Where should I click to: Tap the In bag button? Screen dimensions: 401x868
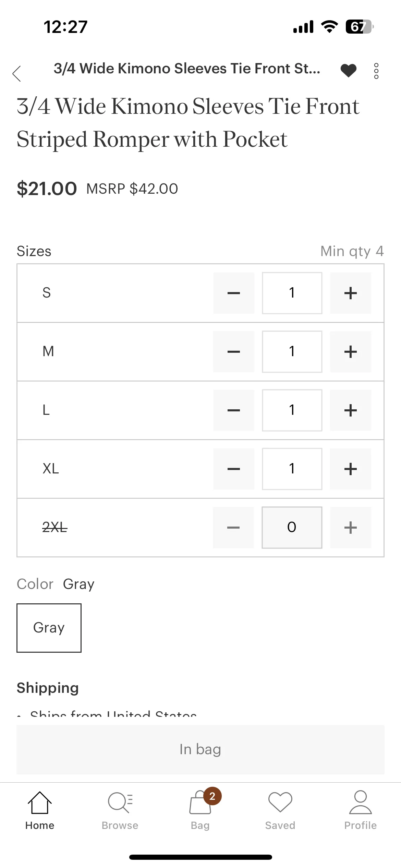[x=200, y=750]
